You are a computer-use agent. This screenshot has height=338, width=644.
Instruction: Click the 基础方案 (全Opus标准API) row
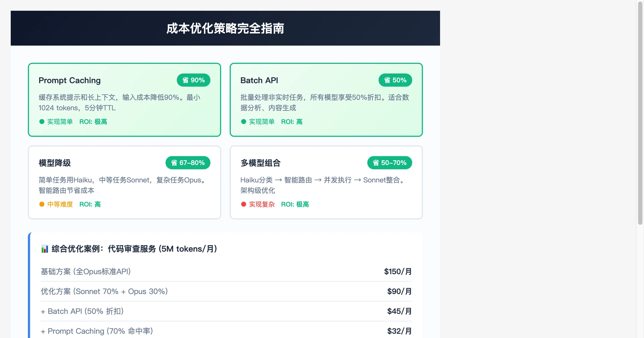tap(226, 272)
